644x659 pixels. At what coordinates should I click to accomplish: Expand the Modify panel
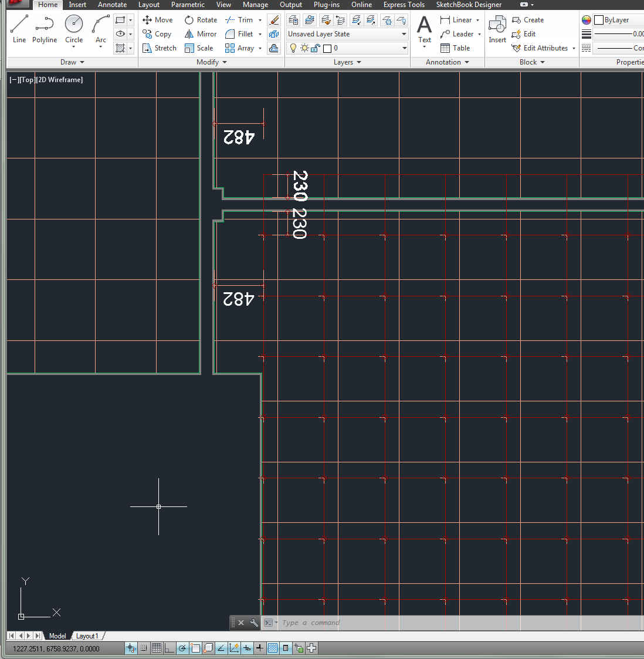pos(211,62)
